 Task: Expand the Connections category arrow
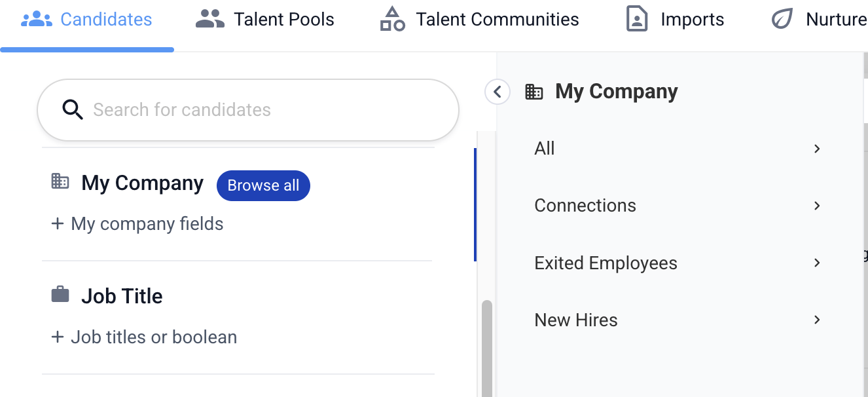coord(817,206)
